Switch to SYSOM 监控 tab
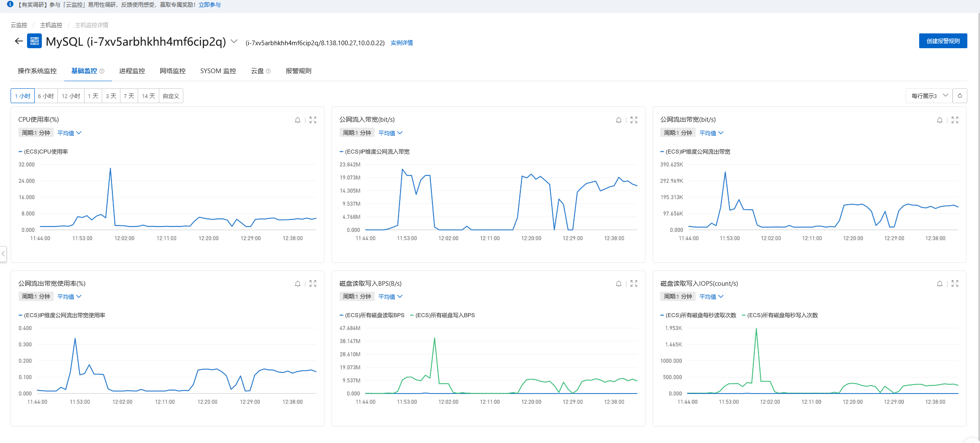 [218, 71]
